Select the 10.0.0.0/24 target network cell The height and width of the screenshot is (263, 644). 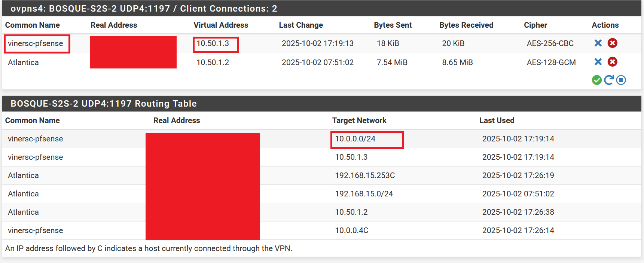(355, 139)
